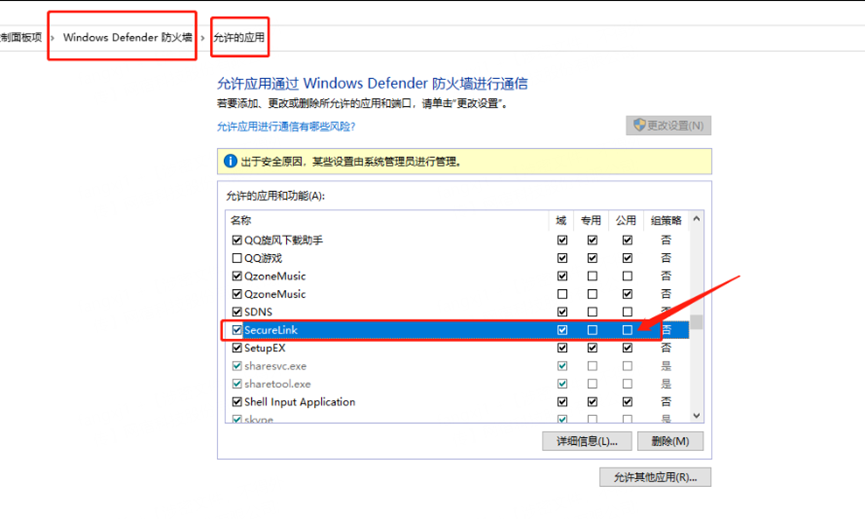
Task: Toggle Shell Input Application 公用 checkbox
Action: pyautogui.click(x=627, y=402)
